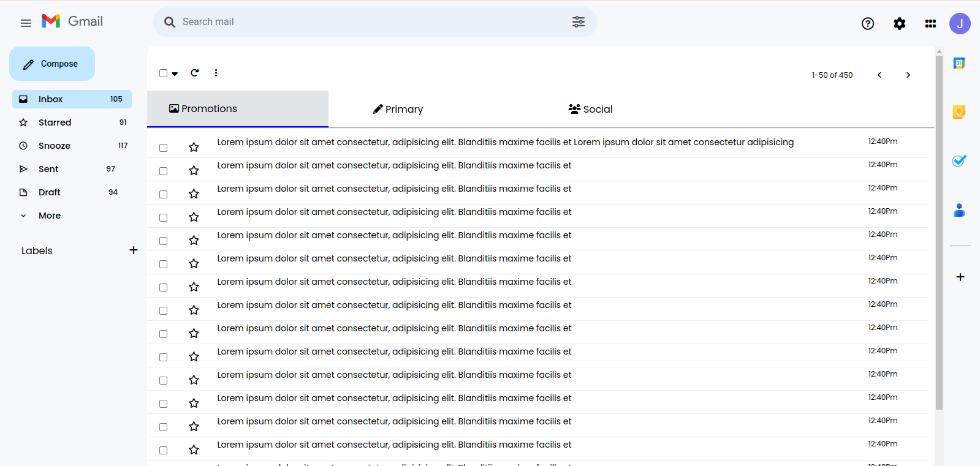The height and width of the screenshot is (466, 980).
Task: Click into the Search mail field
Action: (x=368, y=22)
